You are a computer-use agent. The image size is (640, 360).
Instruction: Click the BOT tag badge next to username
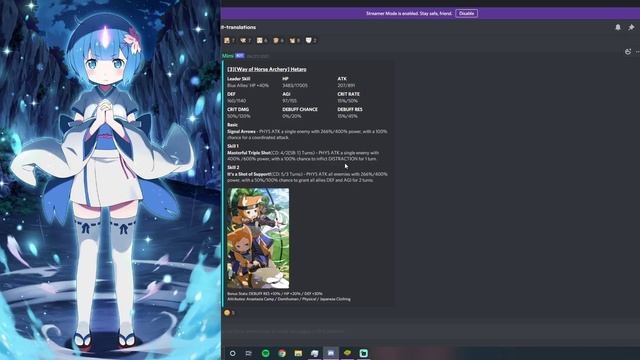pyautogui.click(x=240, y=56)
